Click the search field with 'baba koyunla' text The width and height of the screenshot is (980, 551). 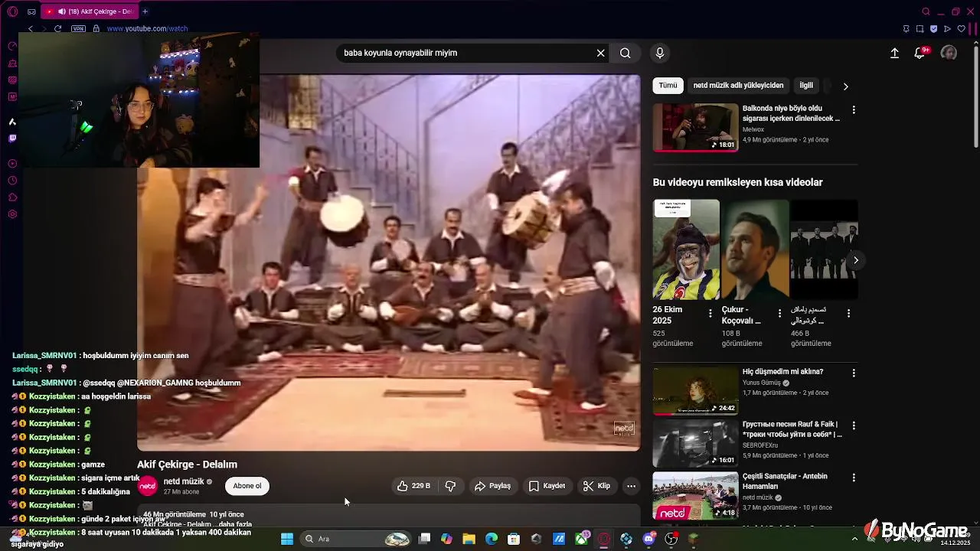[x=467, y=53]
